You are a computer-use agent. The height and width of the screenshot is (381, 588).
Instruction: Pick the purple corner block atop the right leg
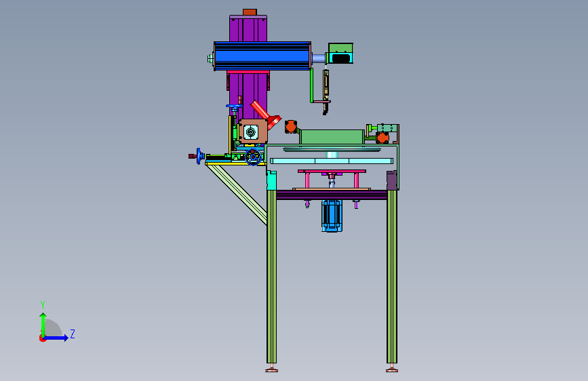pos(392,180)
